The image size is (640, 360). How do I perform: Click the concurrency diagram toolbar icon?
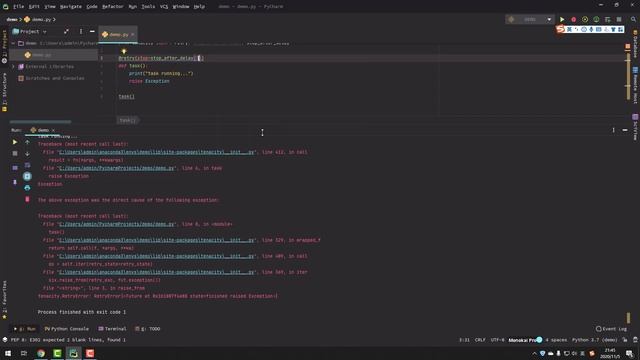608,19
